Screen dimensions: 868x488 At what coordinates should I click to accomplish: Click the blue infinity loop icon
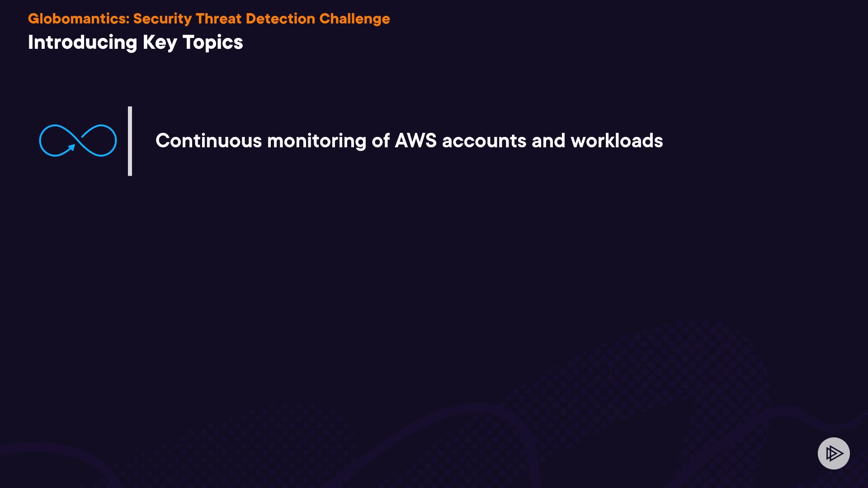(78, 141)
